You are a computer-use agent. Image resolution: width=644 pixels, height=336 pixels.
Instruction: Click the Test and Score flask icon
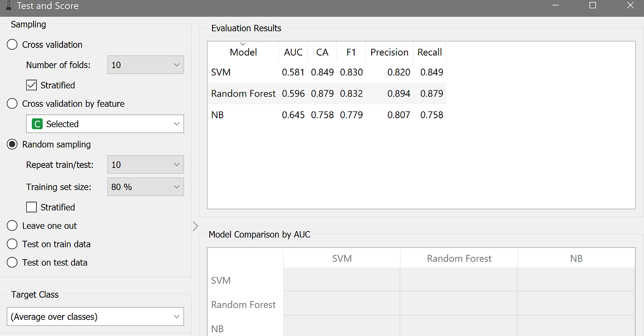[7, 6]
